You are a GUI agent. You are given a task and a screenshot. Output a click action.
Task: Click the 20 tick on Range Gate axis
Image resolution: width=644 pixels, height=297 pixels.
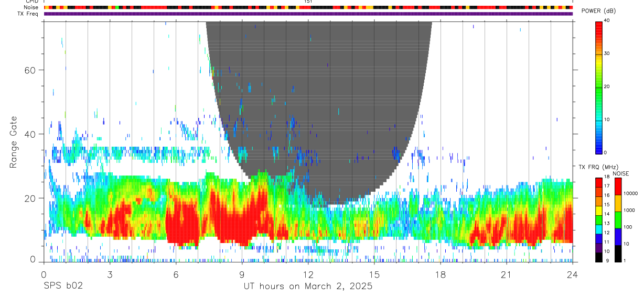click(x=30, y=199)
